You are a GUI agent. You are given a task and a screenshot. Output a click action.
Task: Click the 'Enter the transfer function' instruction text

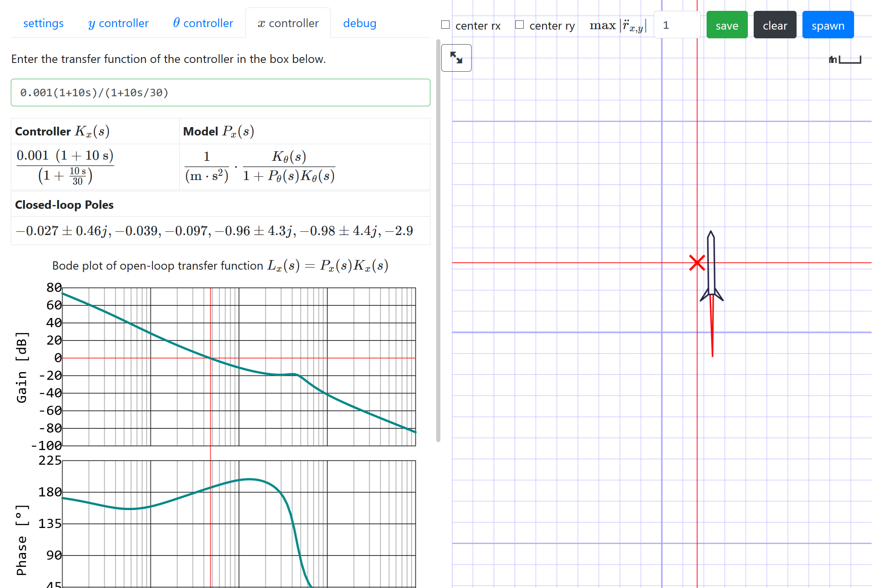(x=168, y=59)
